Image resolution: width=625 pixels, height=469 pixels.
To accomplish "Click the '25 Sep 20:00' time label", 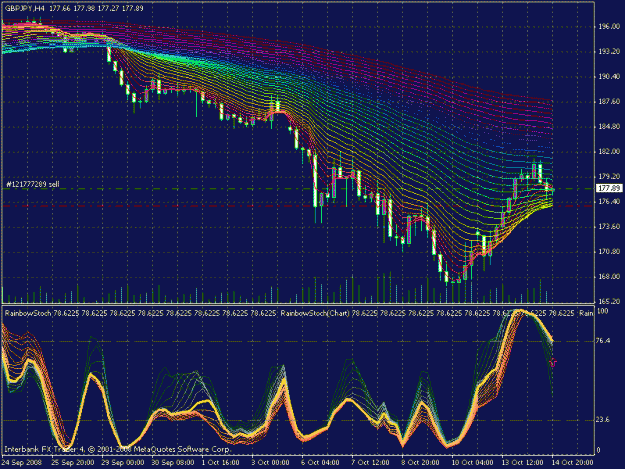I will [73, 463].
